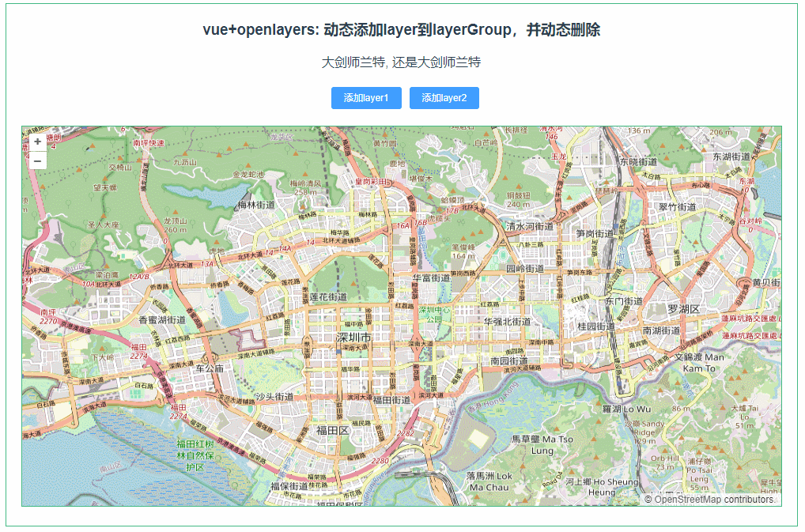Click the 文錦渡 Man Kam To label

coord(699,362)
